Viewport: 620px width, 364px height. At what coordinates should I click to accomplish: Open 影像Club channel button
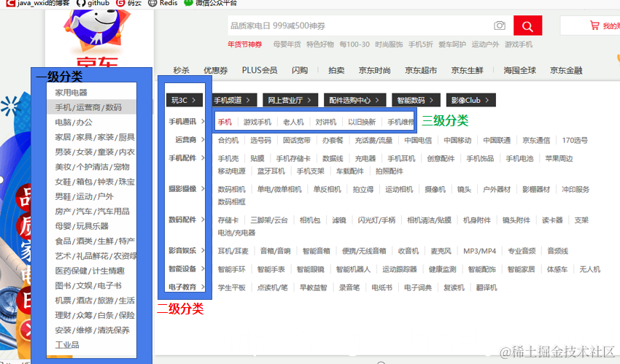point(470,100)
